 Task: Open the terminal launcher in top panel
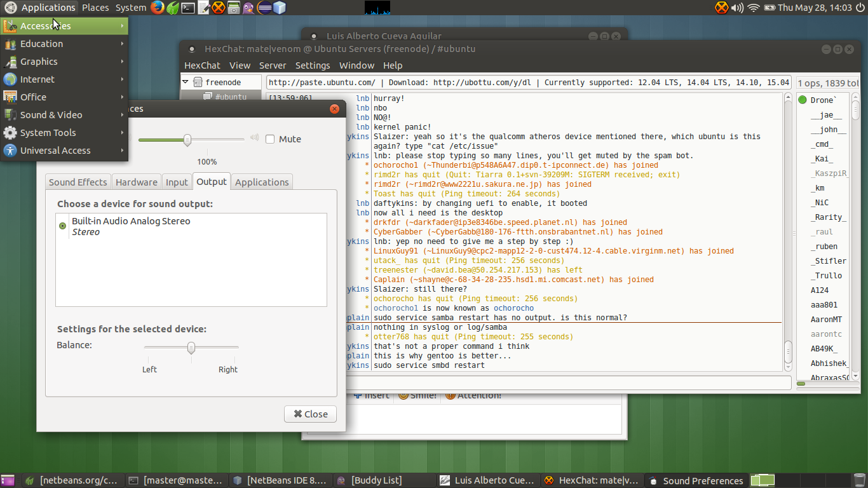pyautogui.click(x=188, y=8)
